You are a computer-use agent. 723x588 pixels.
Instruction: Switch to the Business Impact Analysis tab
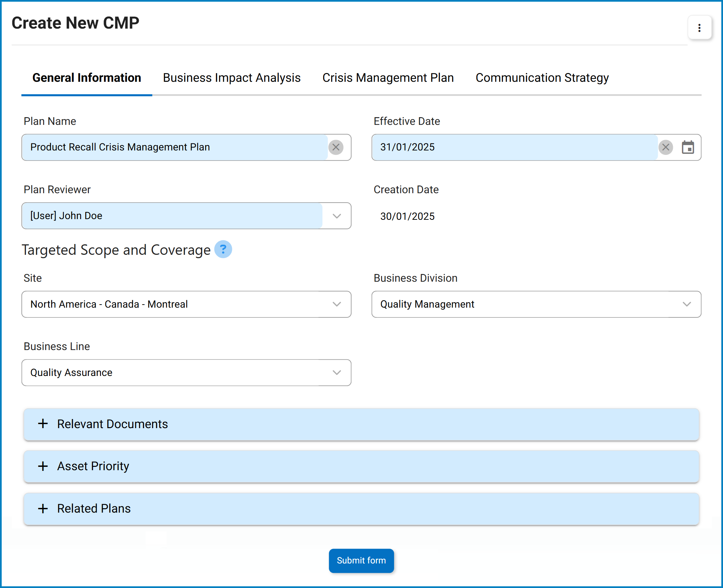click(232, 78)
